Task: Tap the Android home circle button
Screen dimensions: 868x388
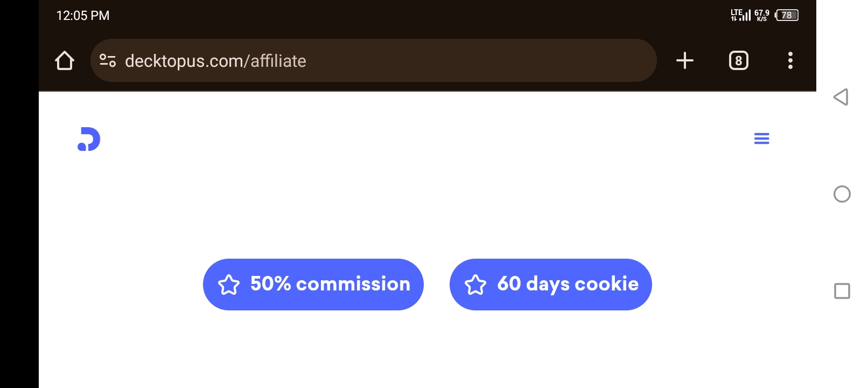Action: (842, 194)
